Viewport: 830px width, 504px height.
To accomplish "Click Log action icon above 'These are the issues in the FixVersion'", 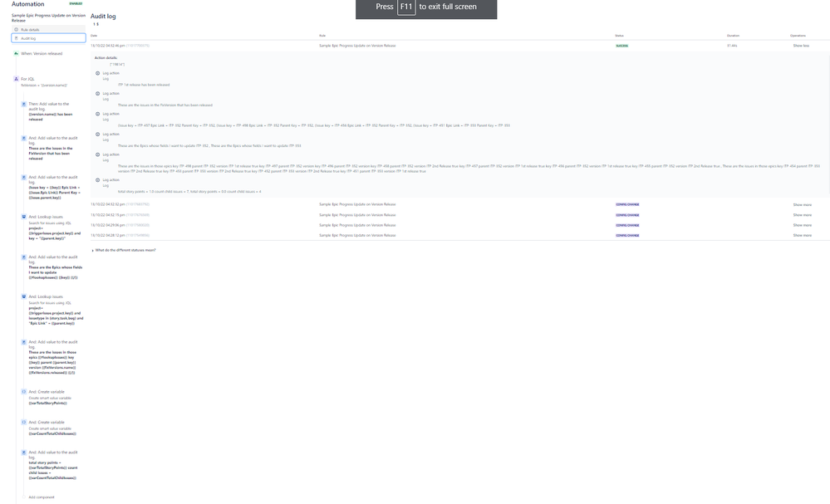I will (98, 94).
